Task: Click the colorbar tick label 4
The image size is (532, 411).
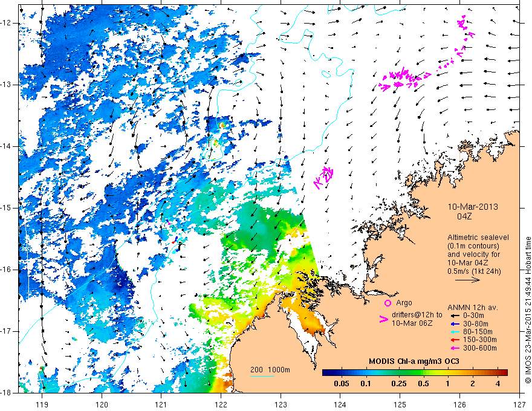Action: click(498, 384)
